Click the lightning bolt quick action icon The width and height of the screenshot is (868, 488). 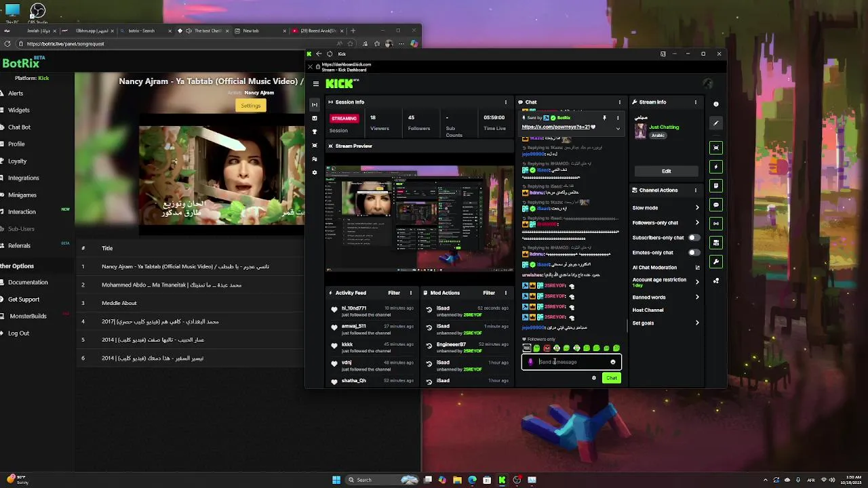point(716,167)
